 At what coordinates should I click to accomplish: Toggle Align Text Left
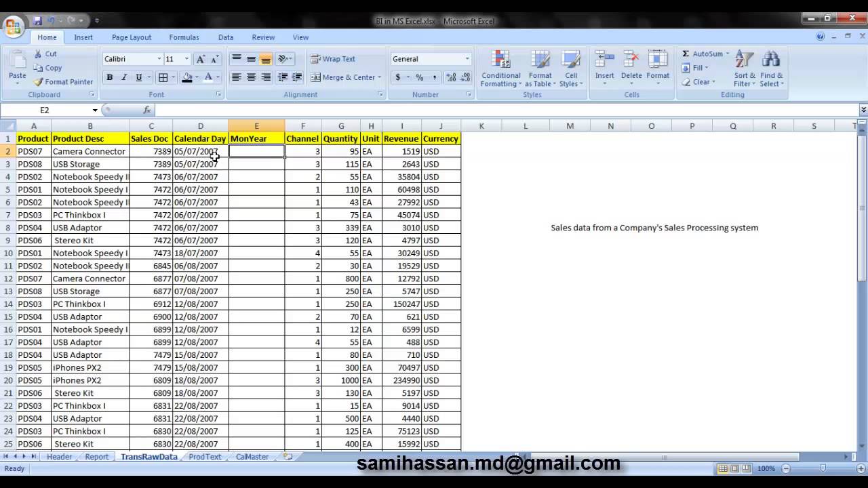[x=237, y=77]
